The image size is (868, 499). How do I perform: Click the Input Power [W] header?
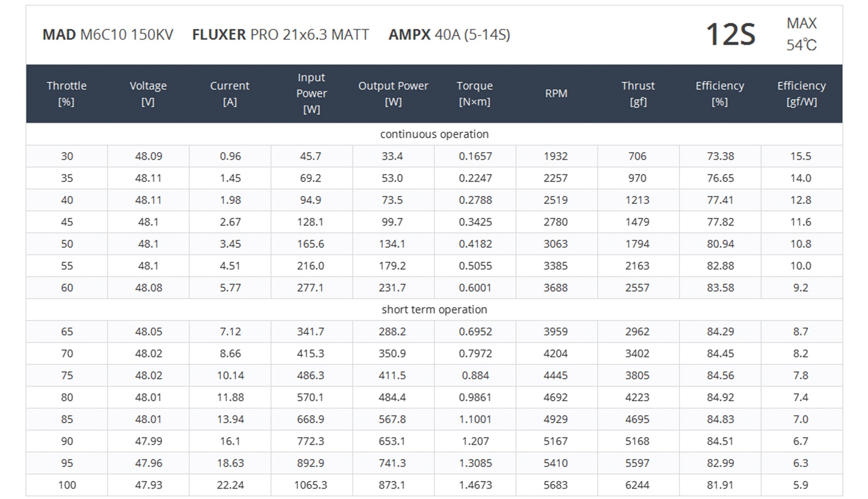pos(311,93)
